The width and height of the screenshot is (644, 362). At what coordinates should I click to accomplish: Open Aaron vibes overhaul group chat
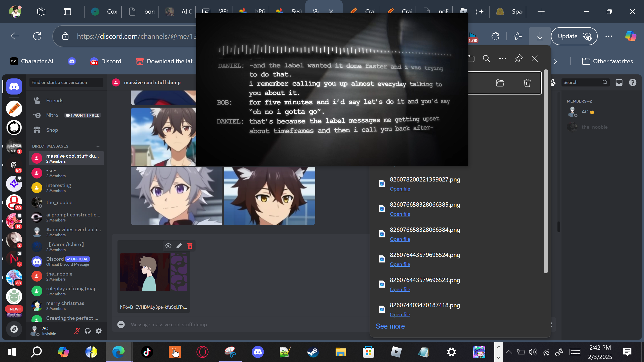(x=66, y=232)
